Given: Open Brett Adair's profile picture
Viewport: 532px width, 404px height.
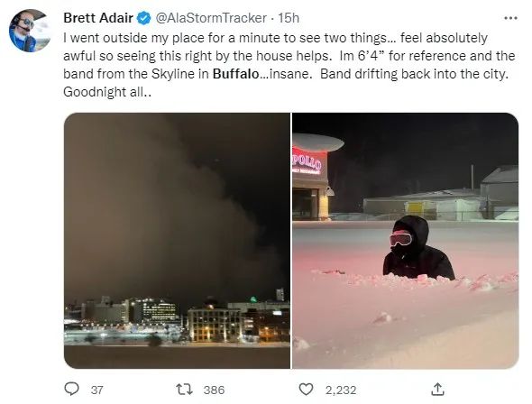Looking at the screenshot, I should 30,31.
